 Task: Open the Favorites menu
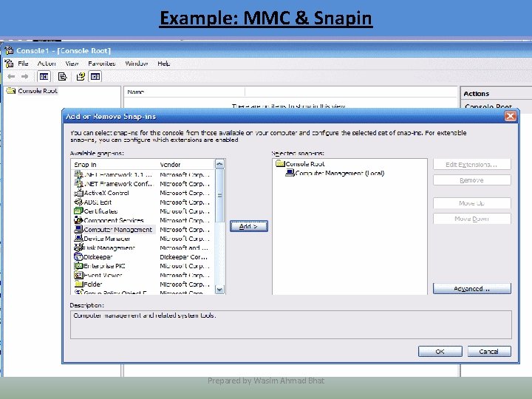pos(101,64)
